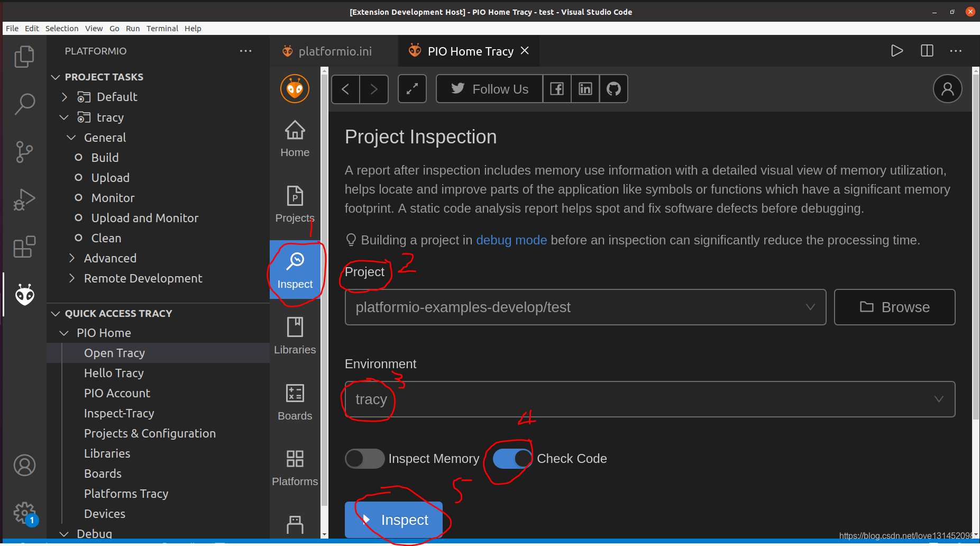This screenshot has width=980, height=546.
Task: Open the Facebook link icon
Action: (x=557, y=89)
